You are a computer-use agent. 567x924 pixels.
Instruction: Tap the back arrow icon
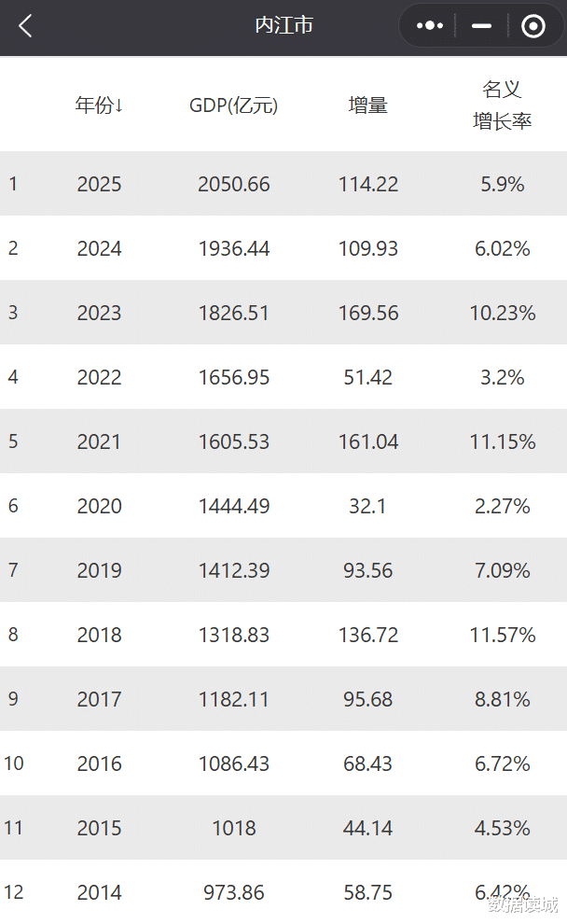(x=25, y=26)
